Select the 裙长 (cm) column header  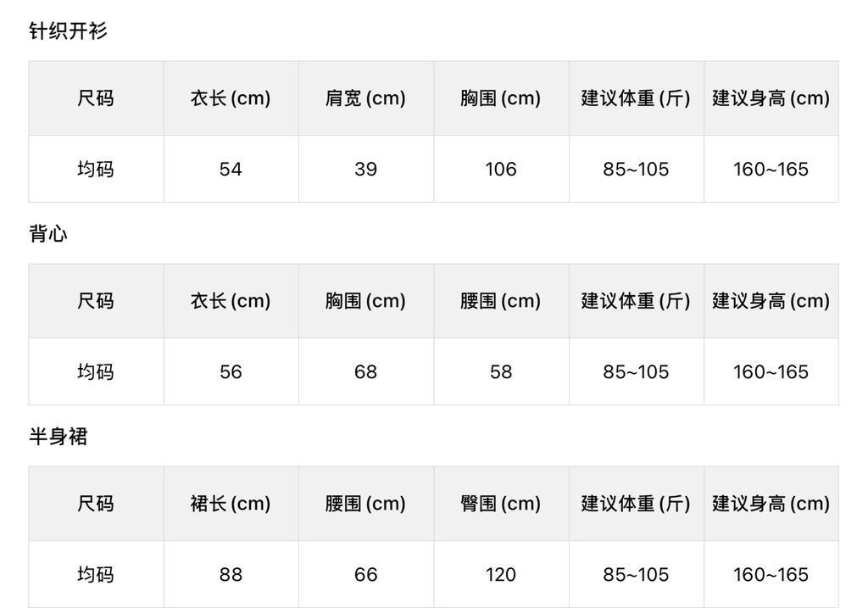pos(231,504)
